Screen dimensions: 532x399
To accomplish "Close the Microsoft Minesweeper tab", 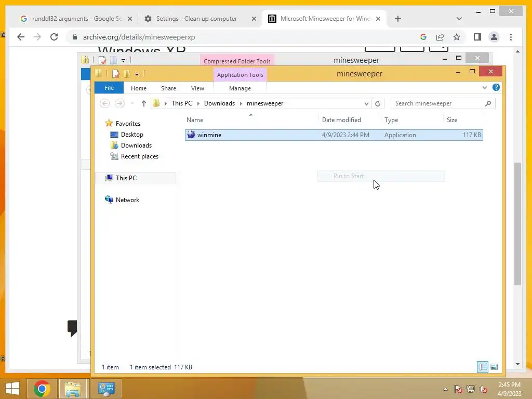I will pos(378,19).
